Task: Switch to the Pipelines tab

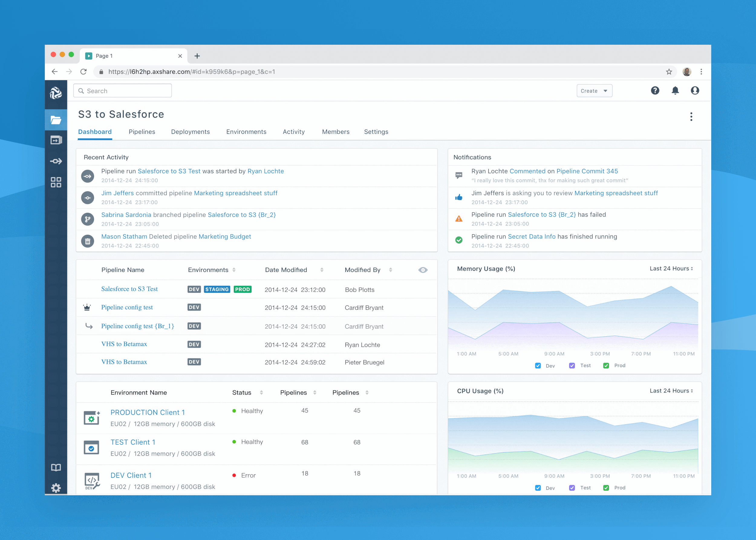Action: click(142, 132)
